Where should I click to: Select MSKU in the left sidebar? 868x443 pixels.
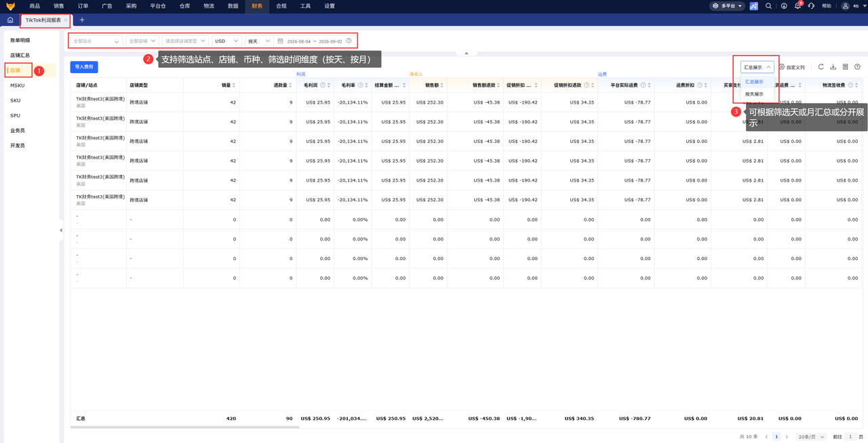tap(17, 85)
